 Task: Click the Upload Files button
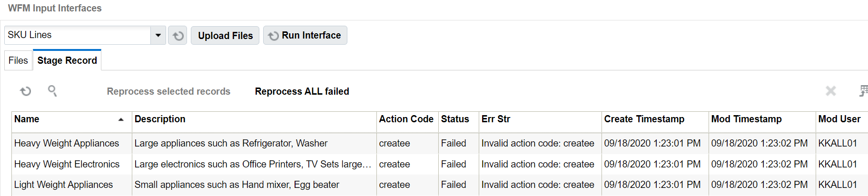225,36
